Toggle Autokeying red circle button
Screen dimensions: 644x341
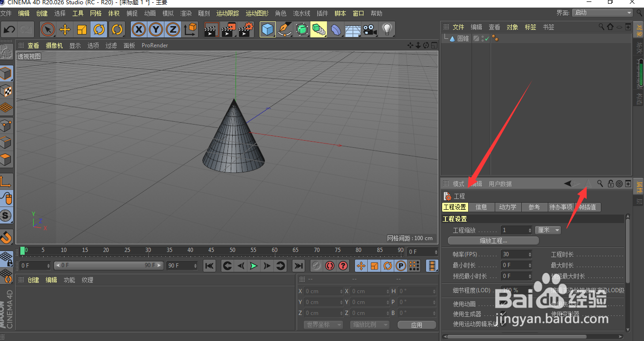click(330, 266)
